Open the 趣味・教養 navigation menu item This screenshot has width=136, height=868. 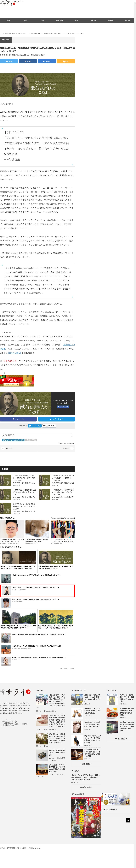59,21
